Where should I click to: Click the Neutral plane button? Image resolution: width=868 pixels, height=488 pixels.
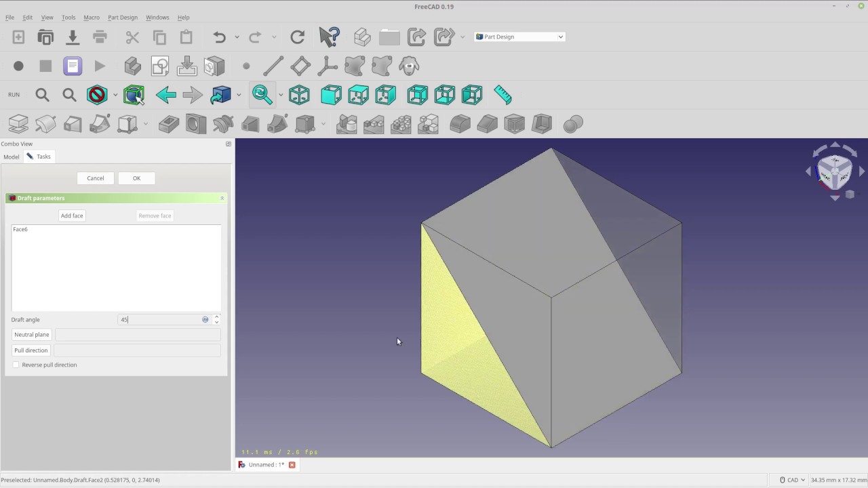32,334
